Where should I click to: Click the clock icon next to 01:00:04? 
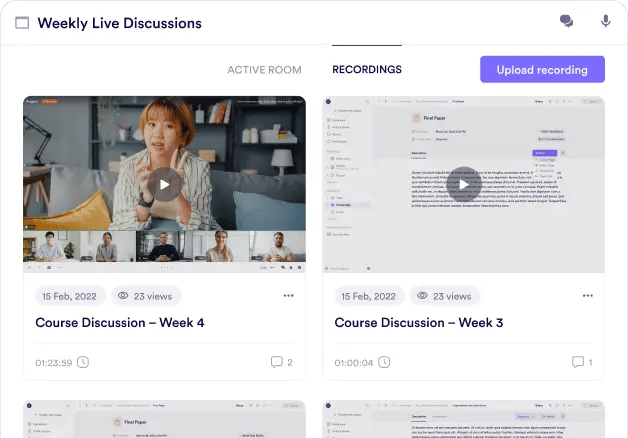(383, 362)
